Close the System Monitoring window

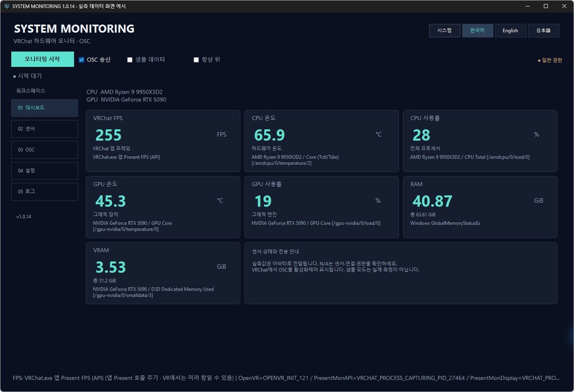[x=564, y=6]
